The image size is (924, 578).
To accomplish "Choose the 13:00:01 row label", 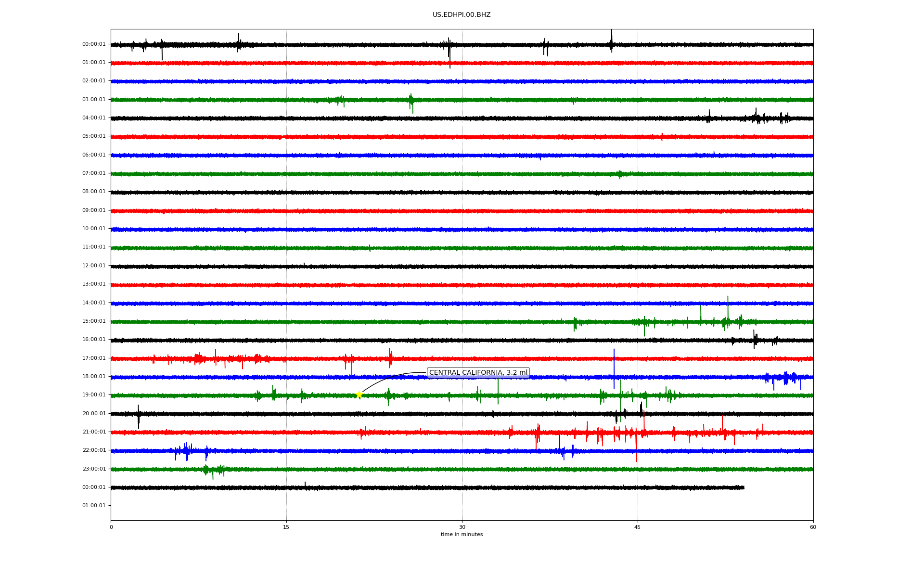I will click(x=94, y=284).
